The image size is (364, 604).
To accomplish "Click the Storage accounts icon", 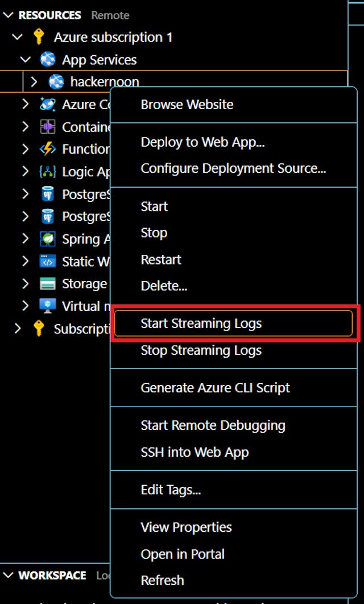I will (48, 284).
